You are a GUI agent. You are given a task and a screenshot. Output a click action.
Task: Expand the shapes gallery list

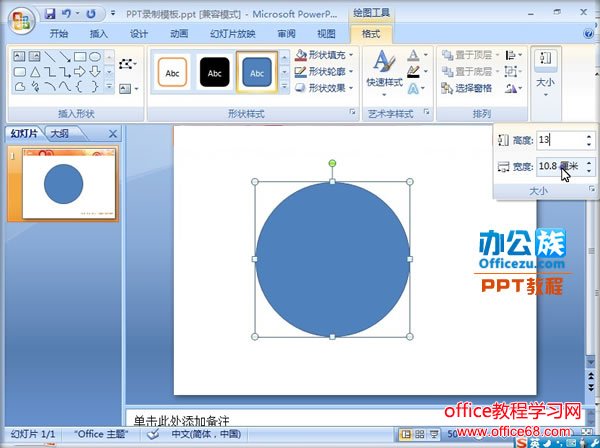point(109,86)
